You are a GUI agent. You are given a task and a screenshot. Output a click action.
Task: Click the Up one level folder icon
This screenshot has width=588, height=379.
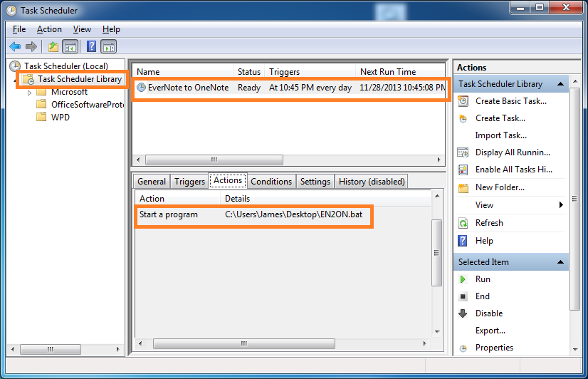(x=53, y=46)
